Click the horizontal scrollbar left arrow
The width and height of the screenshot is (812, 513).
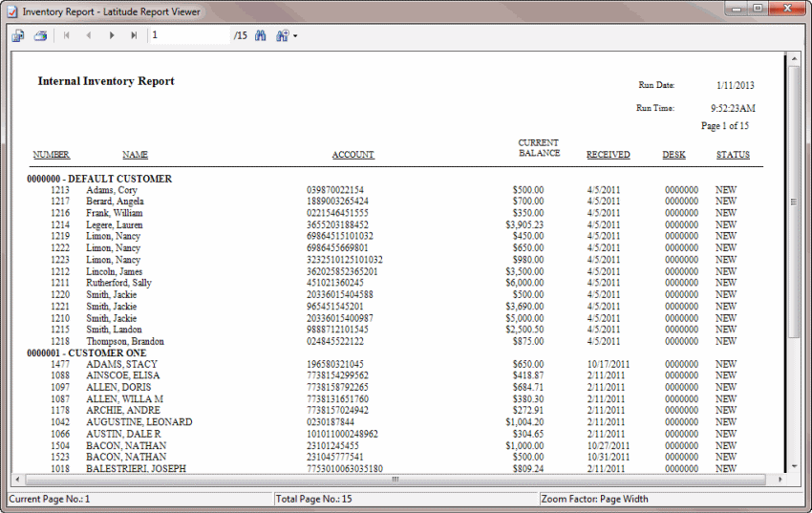pyautogui.click(x=17, y=479)
